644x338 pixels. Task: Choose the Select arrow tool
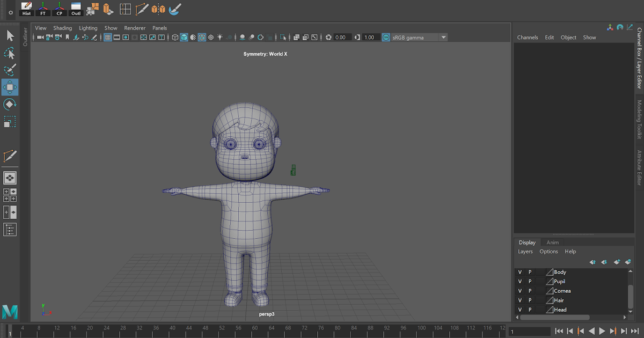(x=9, y=35)
